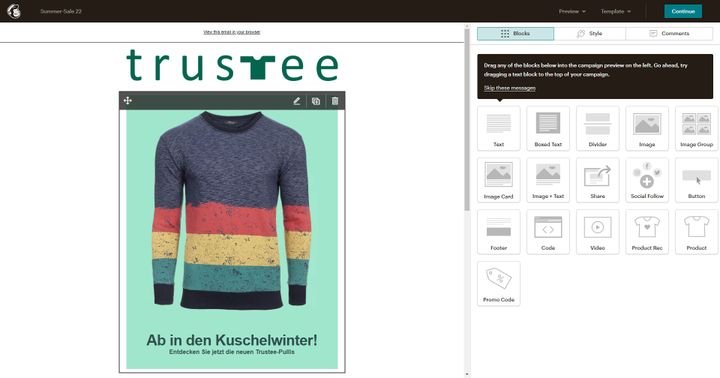Select the Image Group block
The image size is (720, 378).
[697, 128]
